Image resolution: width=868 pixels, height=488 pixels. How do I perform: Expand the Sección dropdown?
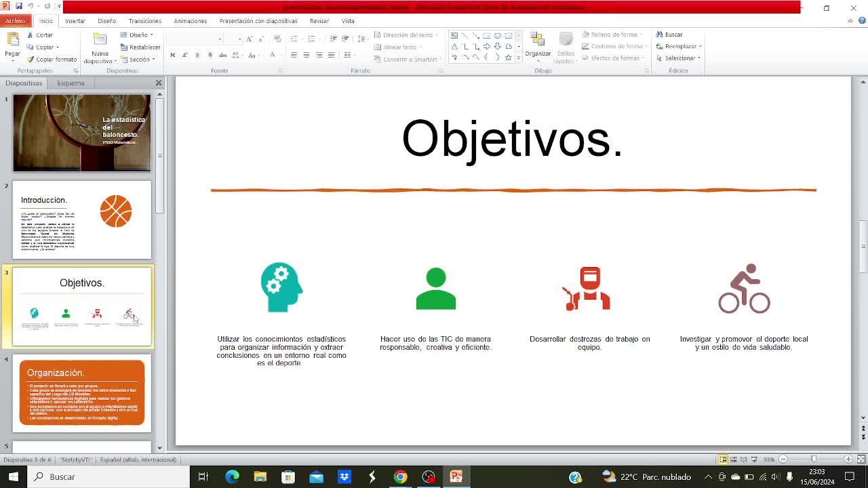click(x=138, y=59)
